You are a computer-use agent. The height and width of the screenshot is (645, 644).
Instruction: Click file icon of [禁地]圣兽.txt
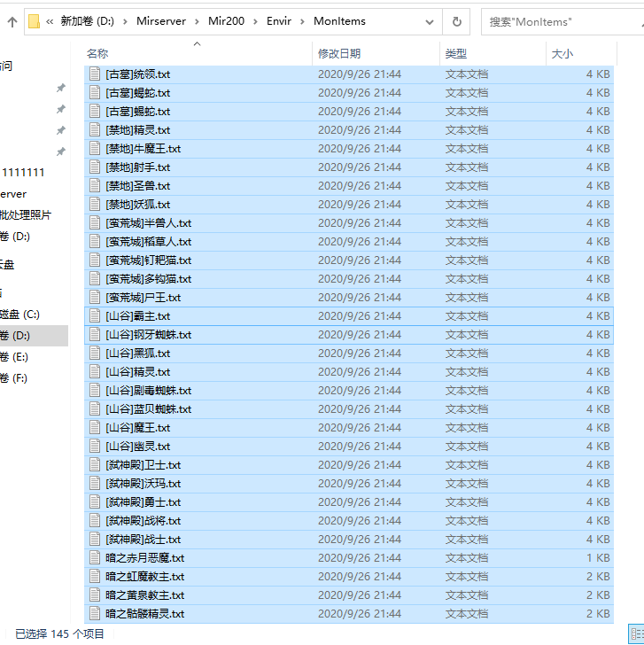click(x=95, y=186)
